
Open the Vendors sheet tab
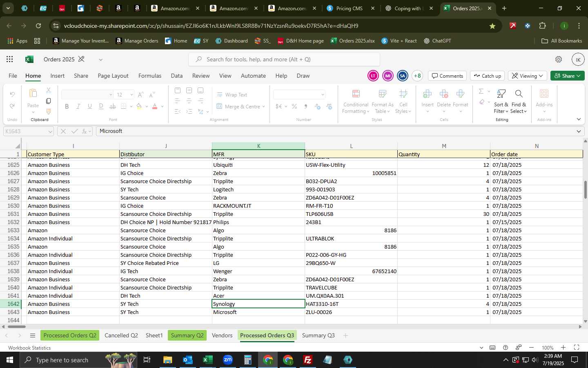pos(222,335)
